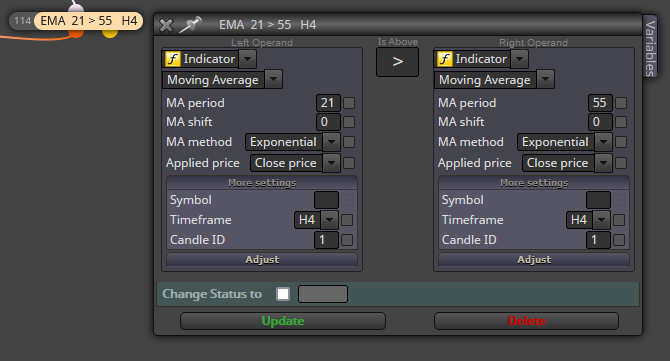Toggle Right Operand MA method checkbox

(x=621, y=142)
